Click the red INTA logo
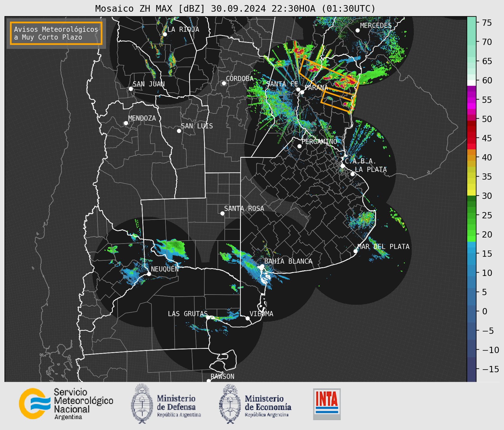504x430 pixels. click(327, 404)
